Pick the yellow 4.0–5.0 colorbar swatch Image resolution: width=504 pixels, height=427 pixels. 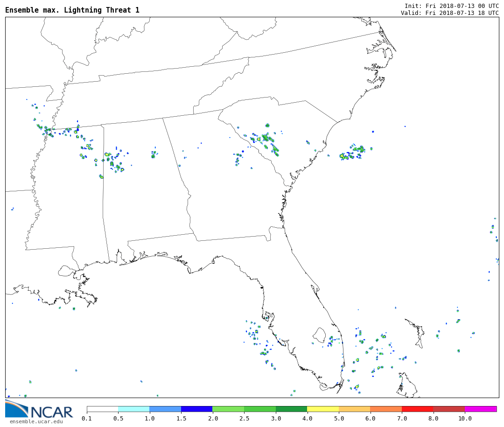tap(323, 409)
